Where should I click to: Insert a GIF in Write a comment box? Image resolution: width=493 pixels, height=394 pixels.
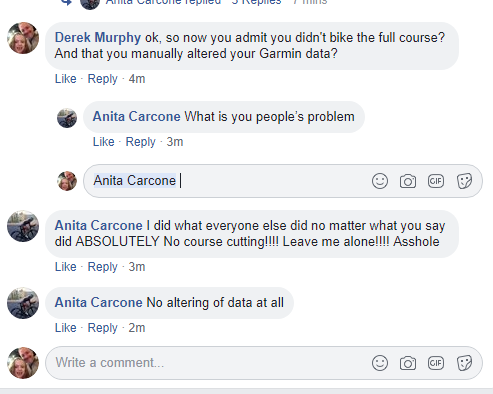[436, 363]
